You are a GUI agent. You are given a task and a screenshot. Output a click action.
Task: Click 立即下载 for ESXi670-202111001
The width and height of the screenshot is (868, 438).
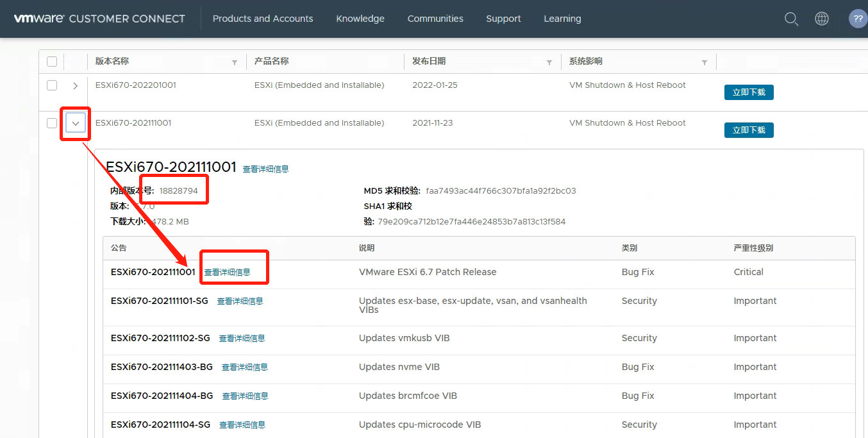click(749, 130)
